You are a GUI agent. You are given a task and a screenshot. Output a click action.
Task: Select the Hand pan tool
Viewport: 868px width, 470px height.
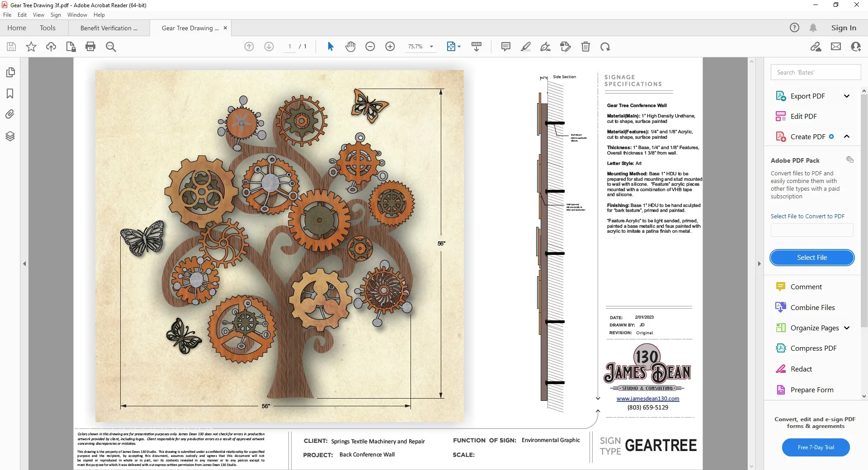pyautogui.click(x=350, y=47)
